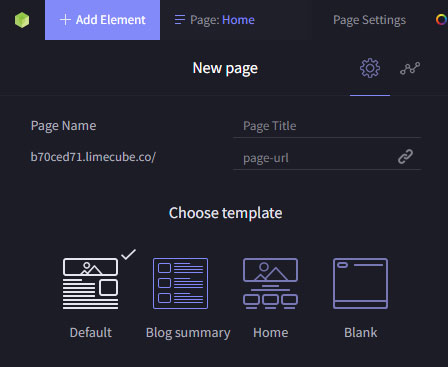Select the Default template thumbnail

click(90, 283)
